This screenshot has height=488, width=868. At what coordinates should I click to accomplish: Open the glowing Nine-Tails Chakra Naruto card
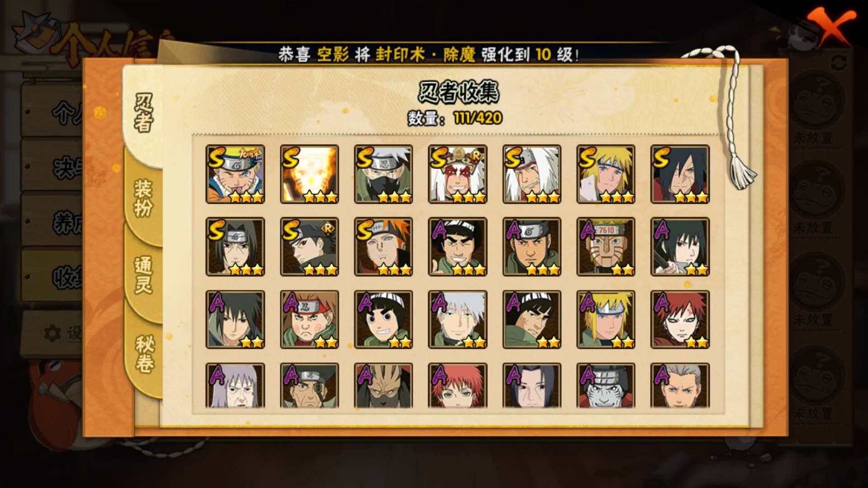click(309, 174)
